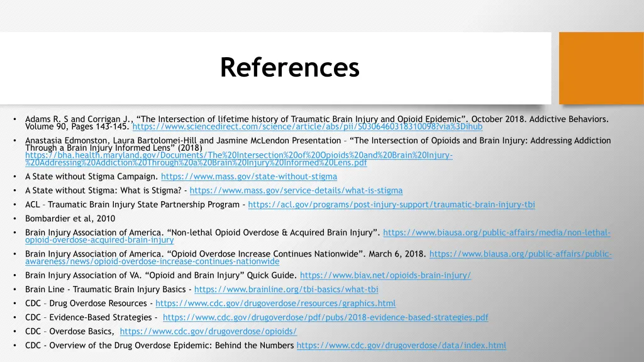This screenshot has height=362, width=644.
Task: Open the mass.gov state-without-stigma link
Action: click(x=249, y=177)
